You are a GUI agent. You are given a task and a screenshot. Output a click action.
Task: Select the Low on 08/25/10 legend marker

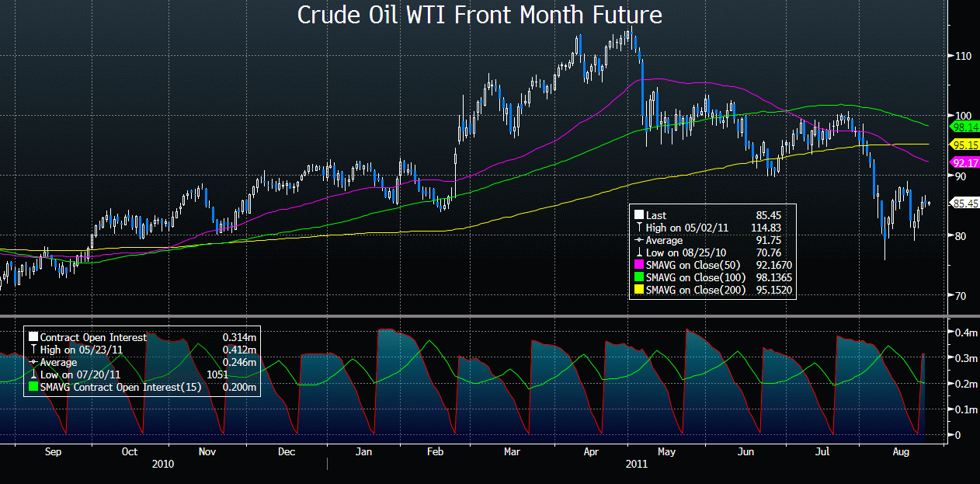coord(639,252)
